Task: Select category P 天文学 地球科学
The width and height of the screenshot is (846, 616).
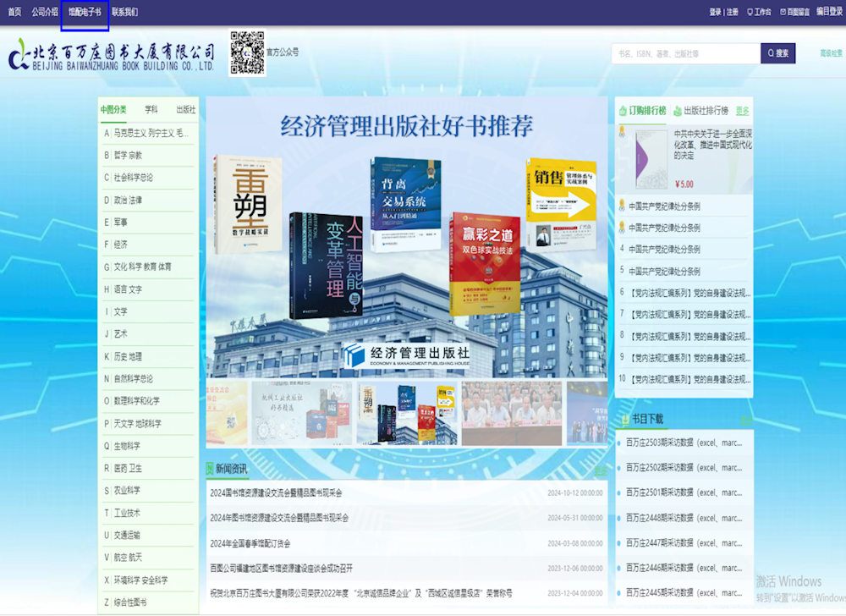Action: pos(148,423)
